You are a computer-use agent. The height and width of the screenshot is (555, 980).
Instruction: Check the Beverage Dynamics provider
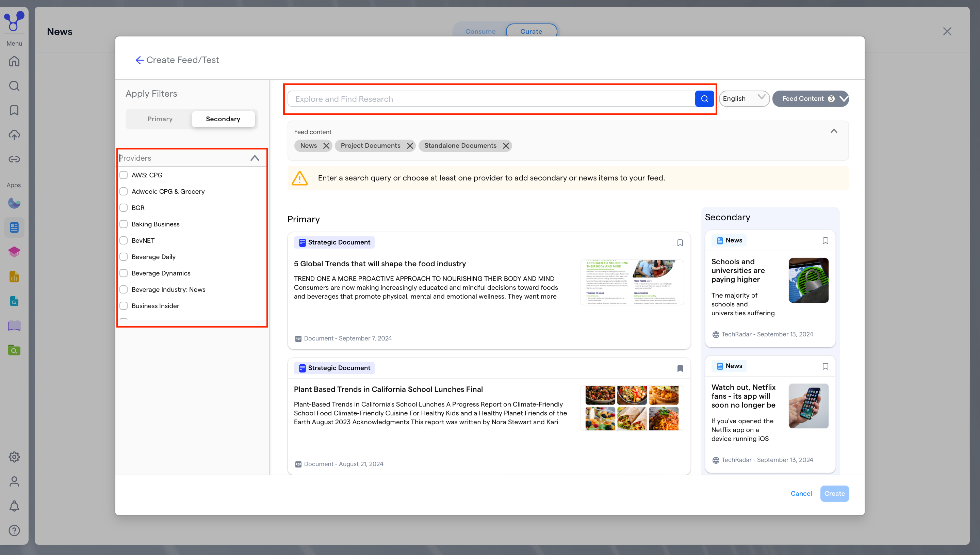[124, 273]
